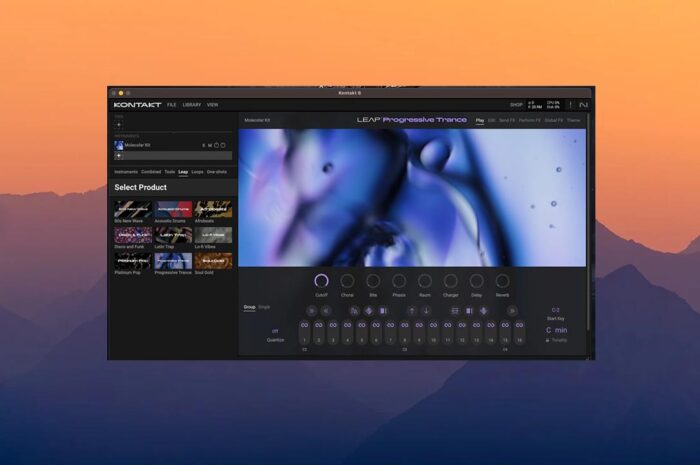Open the Global FX tab

554,120
